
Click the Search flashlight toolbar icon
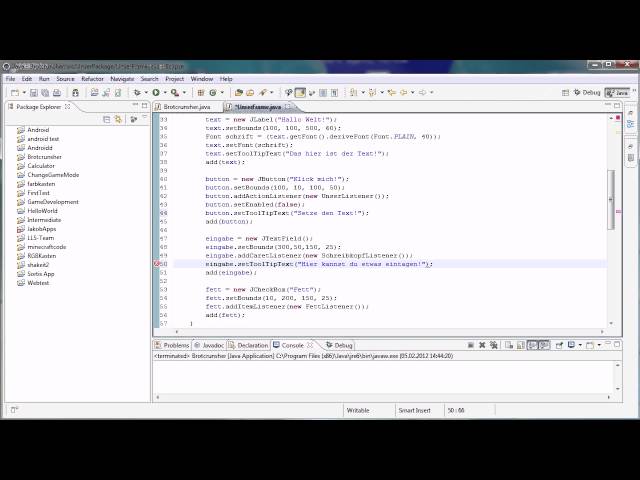pyautogui.click(x=263, y=93)
